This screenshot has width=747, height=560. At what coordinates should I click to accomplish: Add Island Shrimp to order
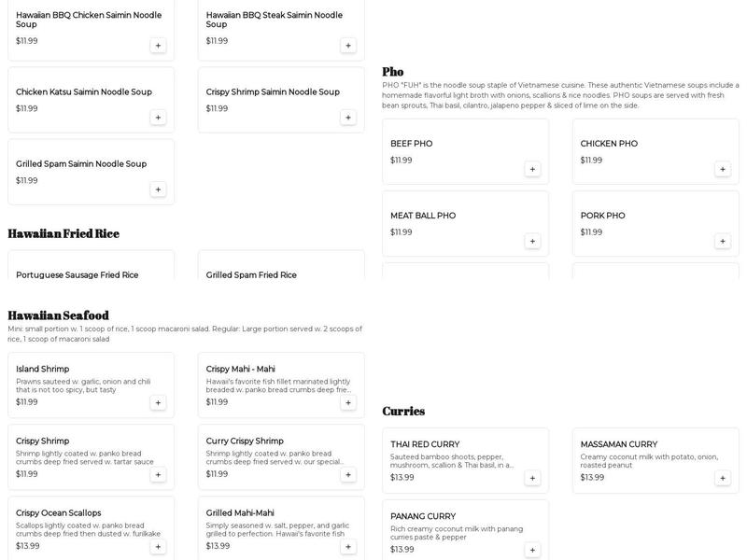pos(158,402)
